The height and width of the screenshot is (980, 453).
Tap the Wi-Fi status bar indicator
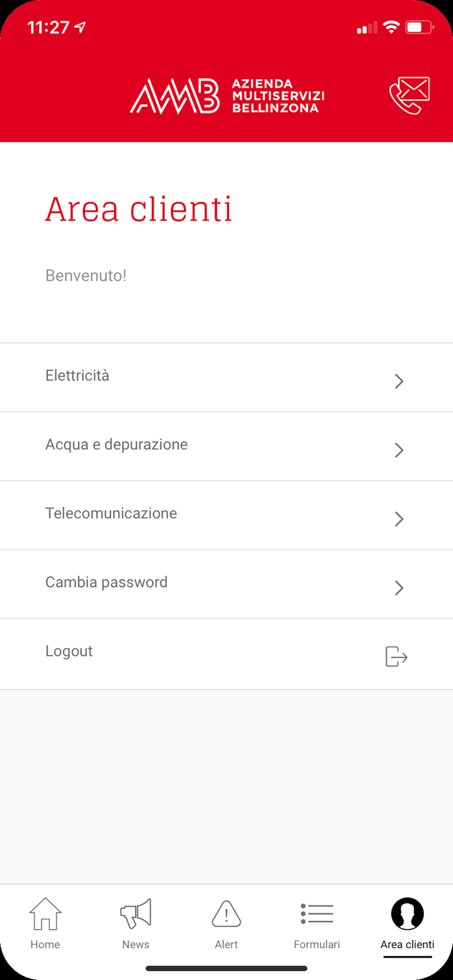(x=391, y=27)
